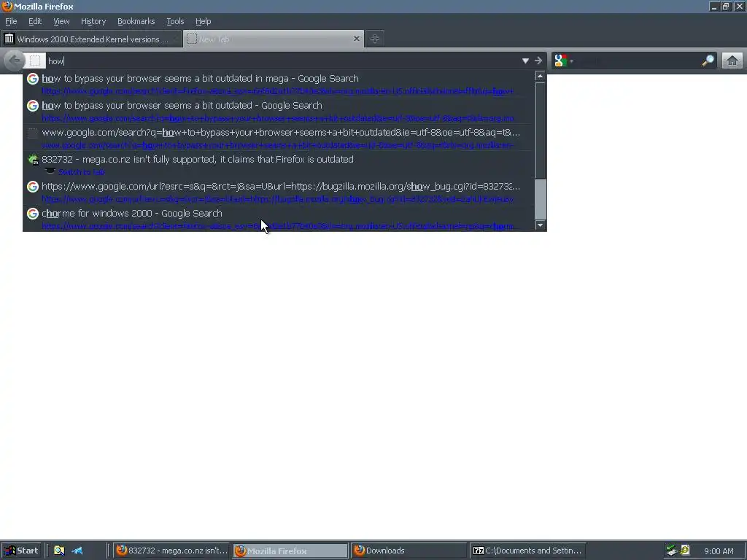
Task: Click Bugzilla favicon next to 832732 suggestion
Action: (33, 160)
